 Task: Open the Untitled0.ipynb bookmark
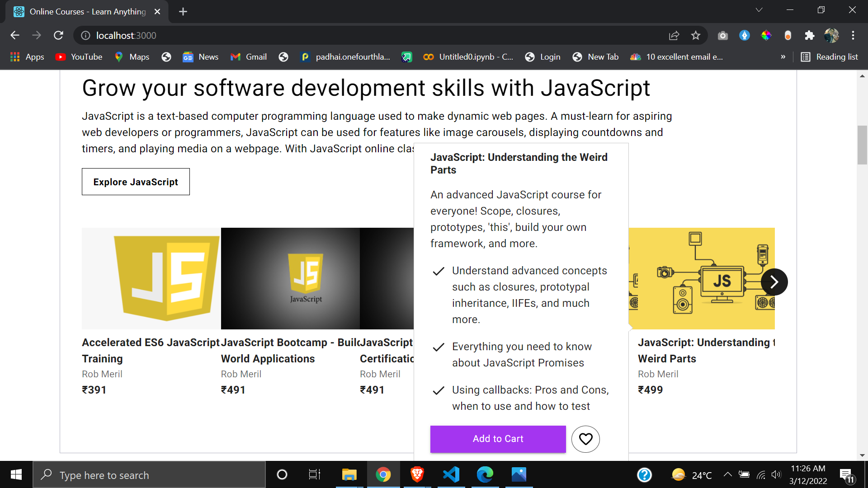(x=468, y=57)
